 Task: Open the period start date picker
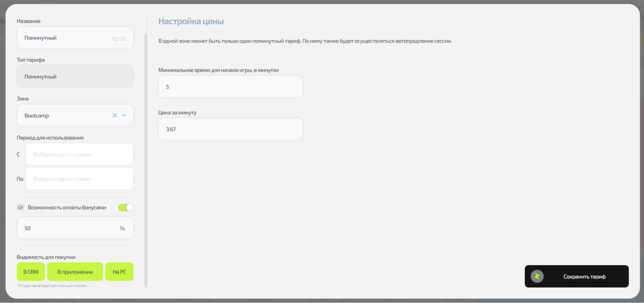[x=79, y=154]
